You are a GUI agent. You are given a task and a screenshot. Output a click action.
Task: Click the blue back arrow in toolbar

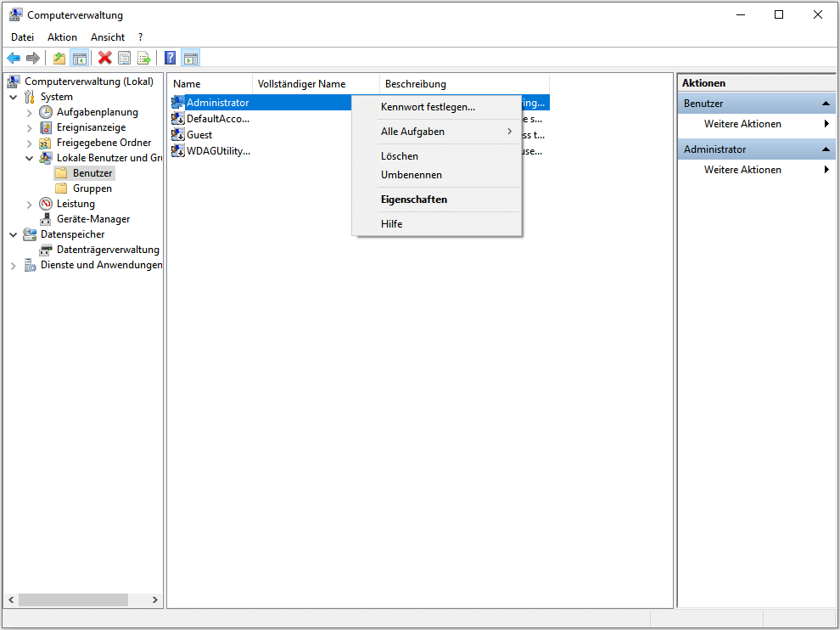click(x=14, y=58)
